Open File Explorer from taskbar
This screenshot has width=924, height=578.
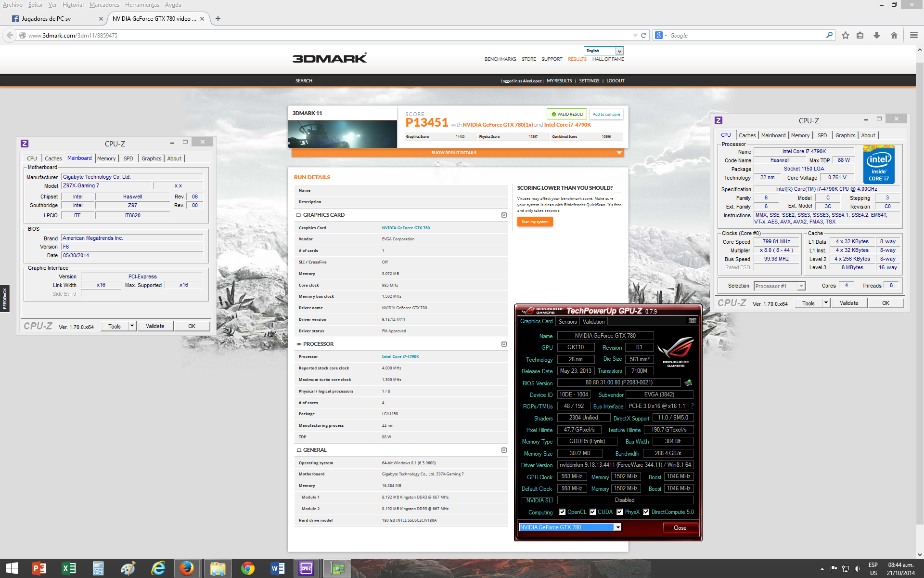point(218,568)
